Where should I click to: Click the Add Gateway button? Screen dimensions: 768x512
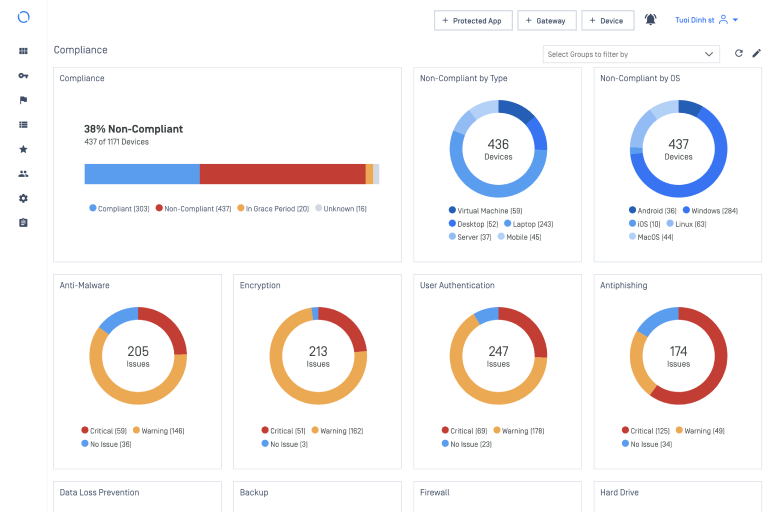coord(546,20)
